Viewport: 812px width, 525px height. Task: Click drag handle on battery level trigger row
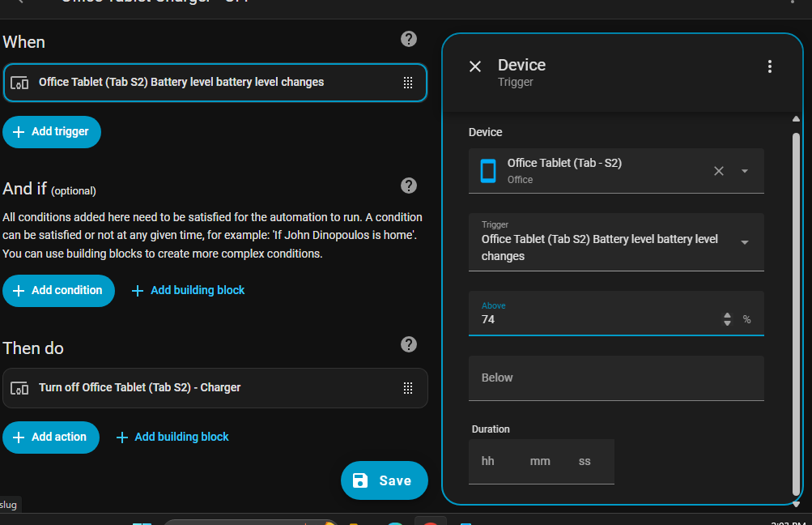(x=408, y=83)
